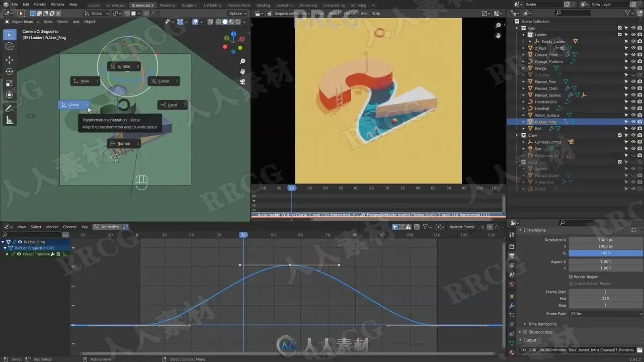Click the pan hand icon in 3D viewport
The image size is (644, 362).
pyautogui.click(x=243, y=71)
